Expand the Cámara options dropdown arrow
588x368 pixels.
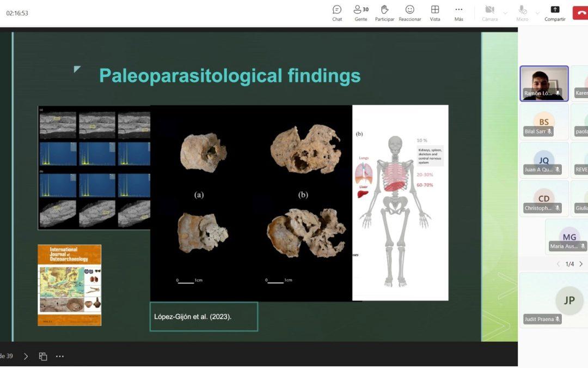click(x=505, y=13)
